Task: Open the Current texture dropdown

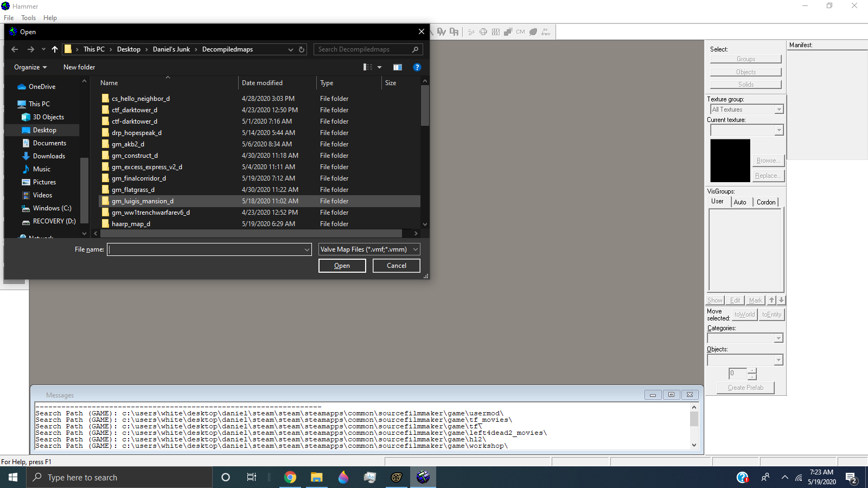Action: pyautogui.click(x=779, y=130)
